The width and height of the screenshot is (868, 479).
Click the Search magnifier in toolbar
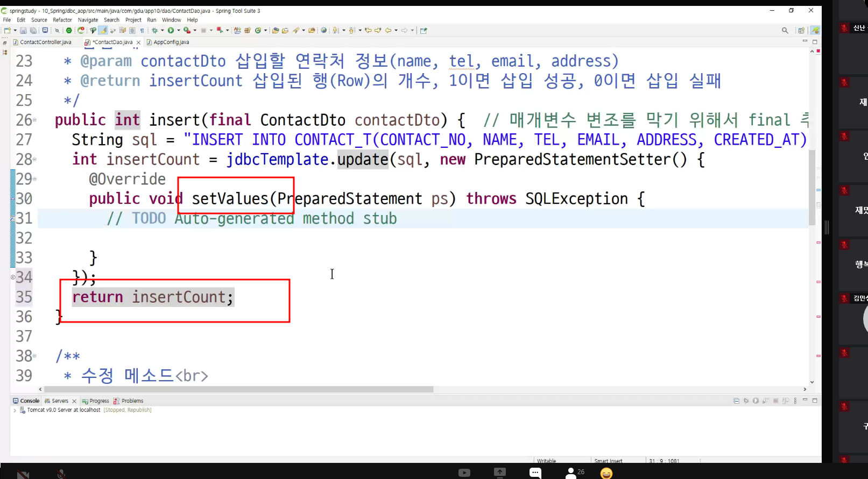785,31
